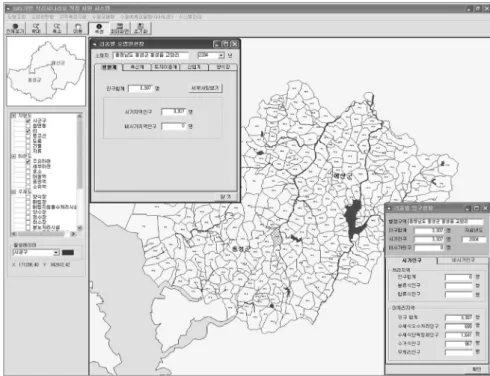Screen dimensions: 490x376
Task: Enable the 정수장 layer checkbox
Action: tap(28, 217)
